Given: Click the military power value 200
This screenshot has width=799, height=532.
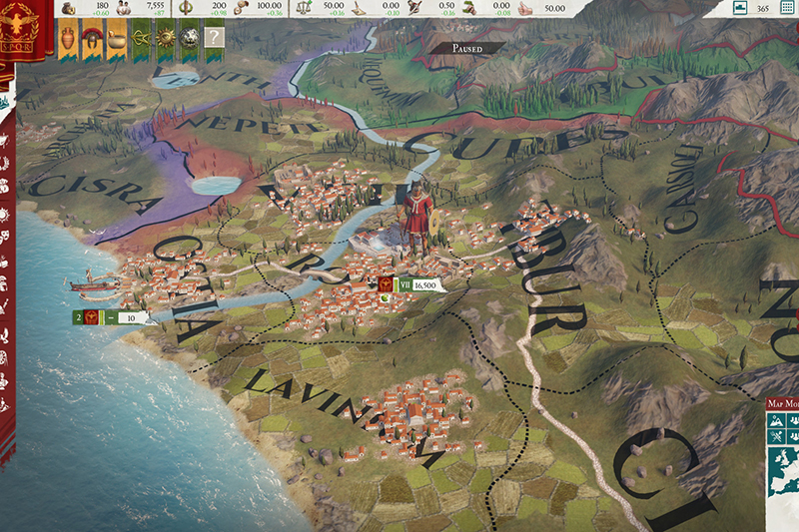Looking at the screenshot, I should click(x=219, y=6).
